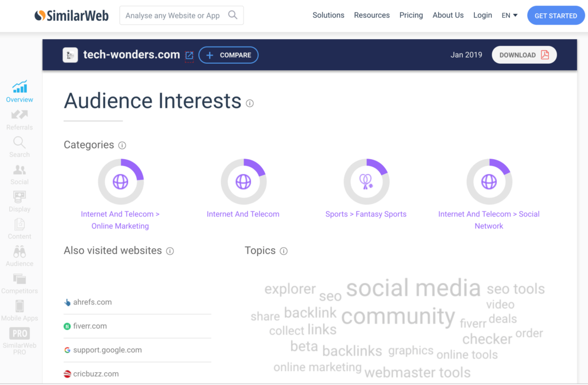Open Solutions menu
This screenshot has height=385, width=588.
pyautogui.click(x=328, y=15)
